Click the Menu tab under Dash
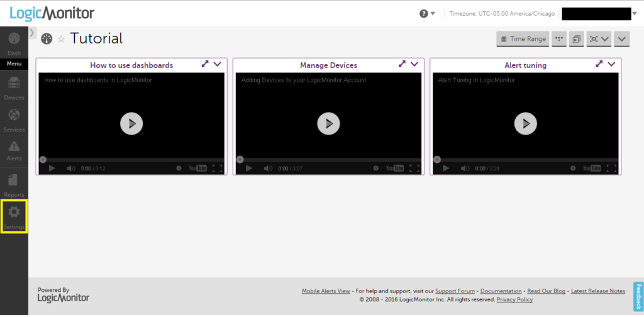This screenshot has width=644, height=317. tap(14, 64)
